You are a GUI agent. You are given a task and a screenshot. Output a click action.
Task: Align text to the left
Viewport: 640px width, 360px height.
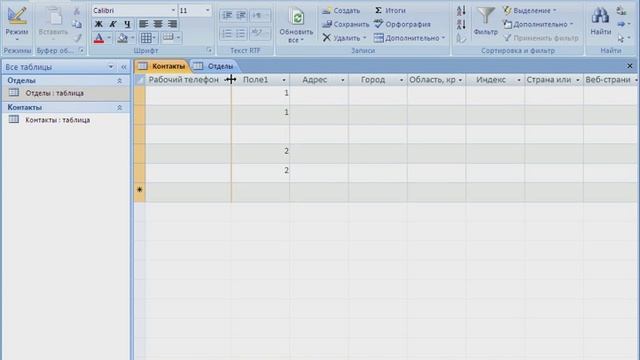(x=143, y=24)
